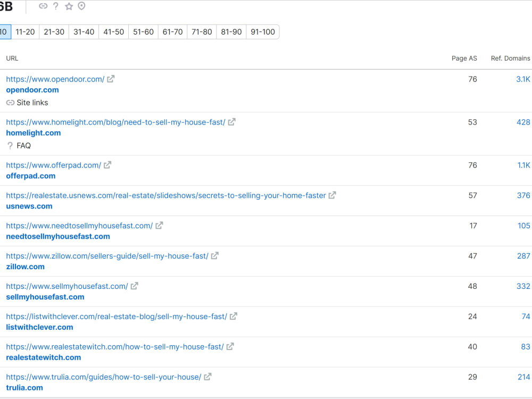Open the 61-70 results tab
Screen dimensions: 532x399
coord(172,32)
